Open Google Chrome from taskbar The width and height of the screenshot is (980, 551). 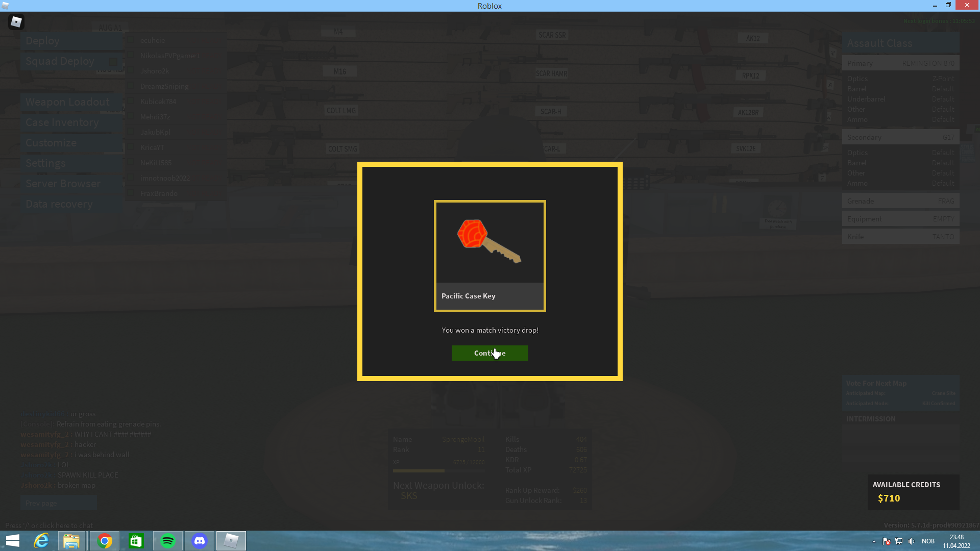[x=105, y=541]
